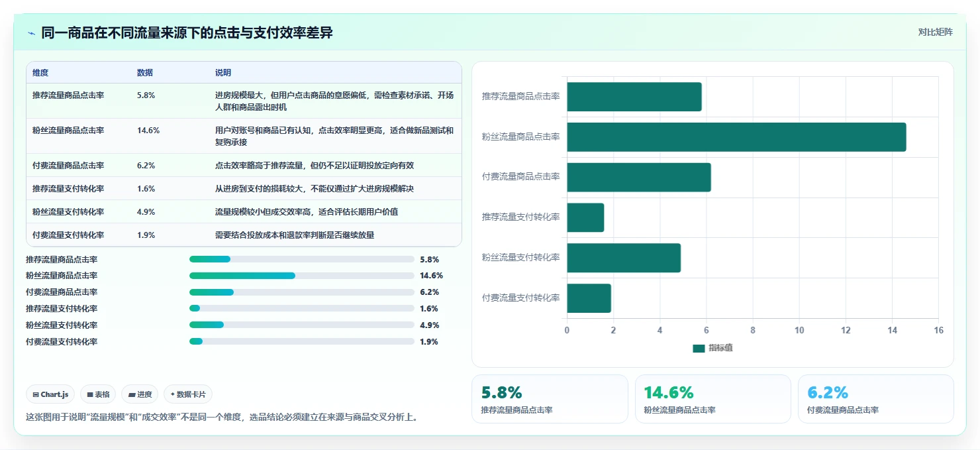Click the x-axis tick label 16
This screenshot has height=450, width=980.
[938, 330]
